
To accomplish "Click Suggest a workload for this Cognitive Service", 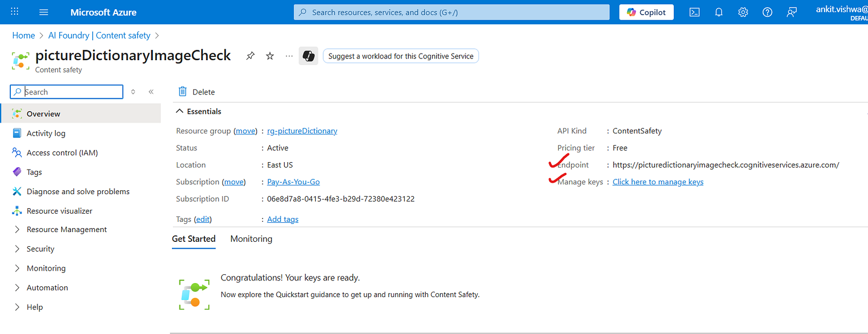I will 401,56.
